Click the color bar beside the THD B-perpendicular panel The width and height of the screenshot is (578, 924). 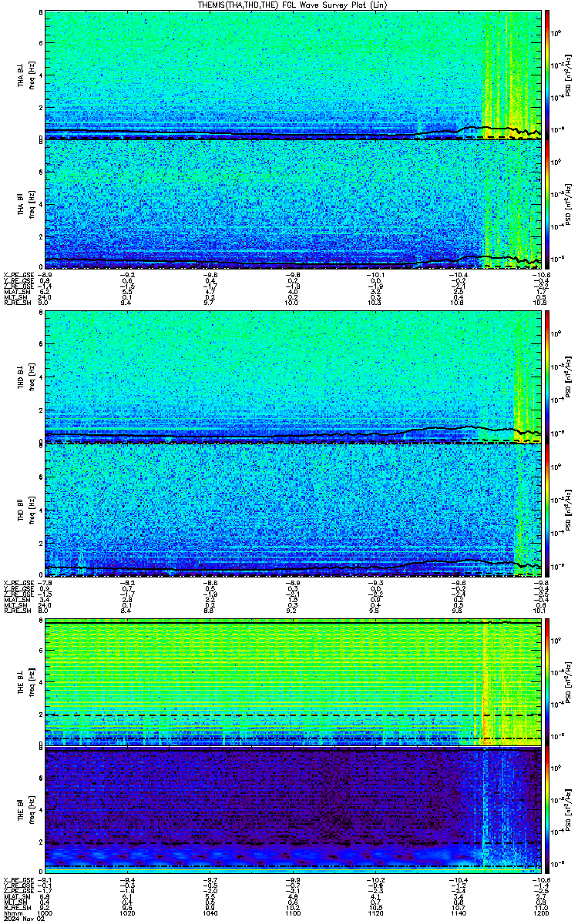click(548, 377)
